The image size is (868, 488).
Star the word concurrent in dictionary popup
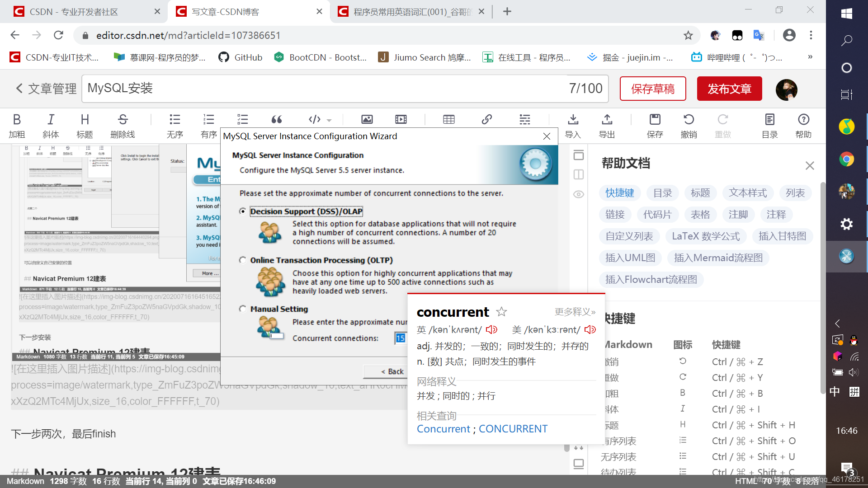coord(501,312)
